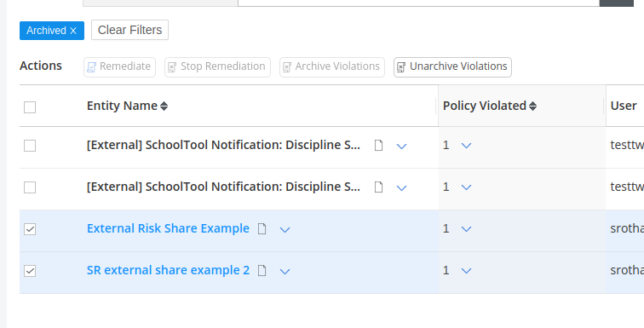Expand entity chevron for External Risk Share Example
Image resolution: width=644 pixels, height=328 pixels.
click(x=285, y=229)
